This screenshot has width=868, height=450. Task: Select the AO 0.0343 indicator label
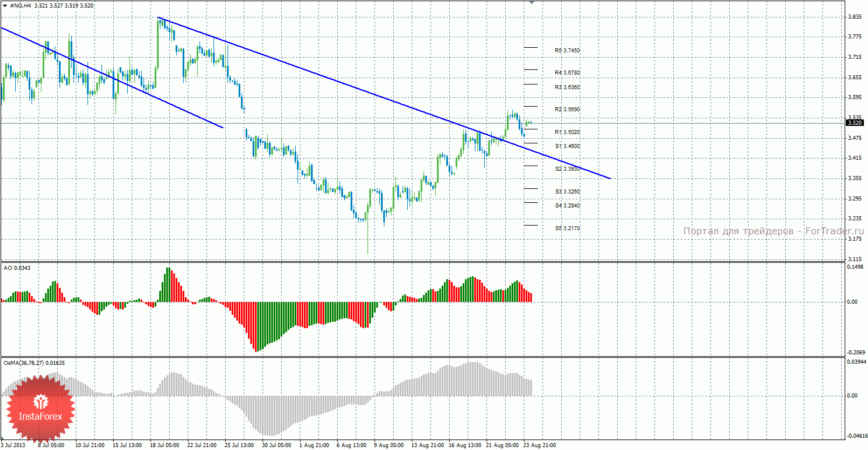(17, 268)
